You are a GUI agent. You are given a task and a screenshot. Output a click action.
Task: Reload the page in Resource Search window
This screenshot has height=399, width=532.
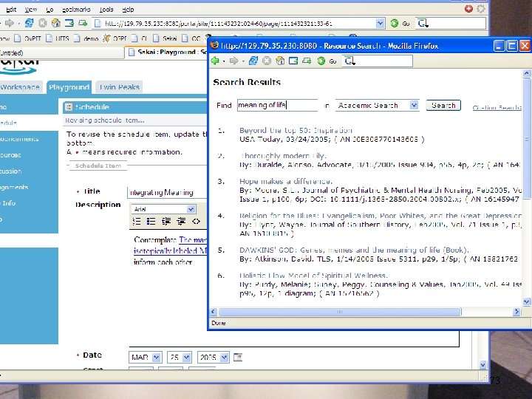click(x=253, y=61)
